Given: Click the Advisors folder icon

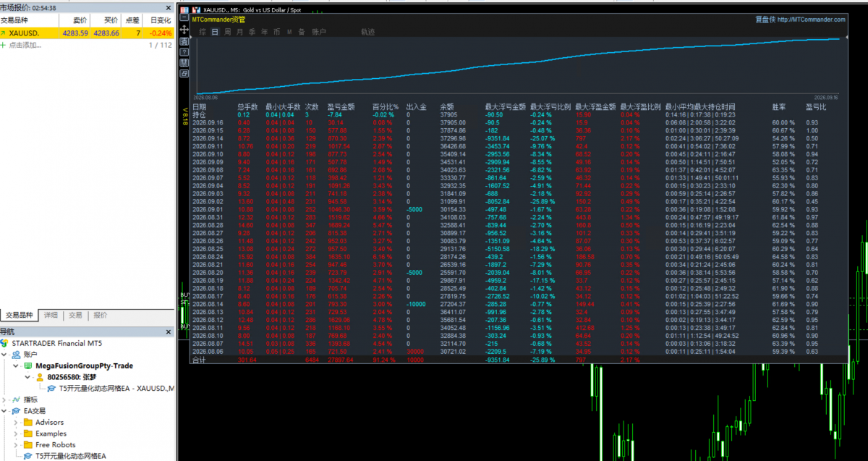Looking at the screenshot, I should (x=28, y=423).
